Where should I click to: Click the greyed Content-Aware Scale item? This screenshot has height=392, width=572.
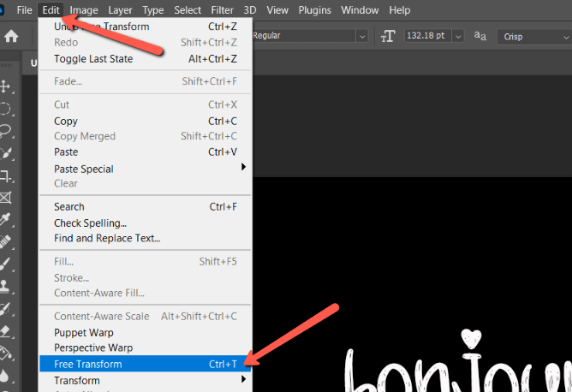(x=146, y=316)
